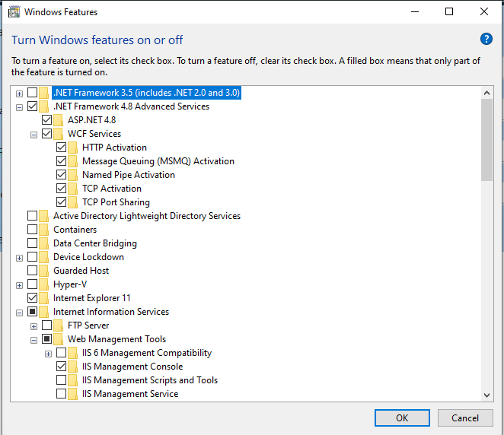The image size is (504, 435).
Task: Expand the Device Lockdown node
Action: point(19,257)
